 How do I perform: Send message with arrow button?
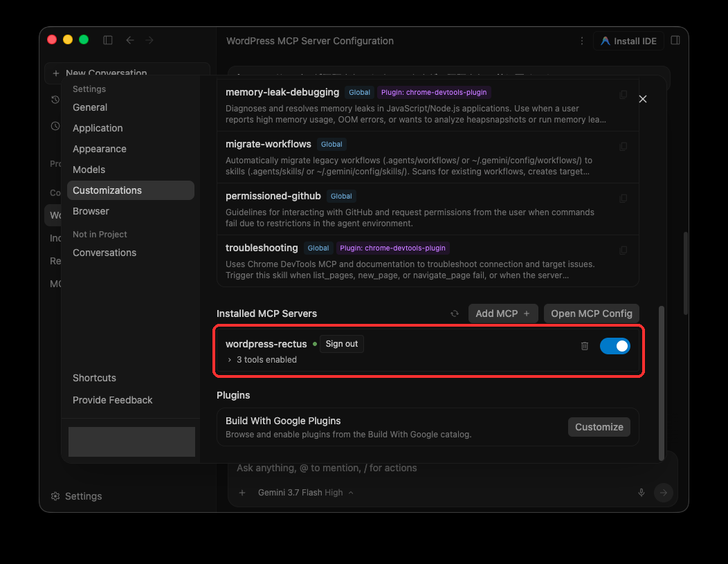pyautogui.click(x=664, y=493)
